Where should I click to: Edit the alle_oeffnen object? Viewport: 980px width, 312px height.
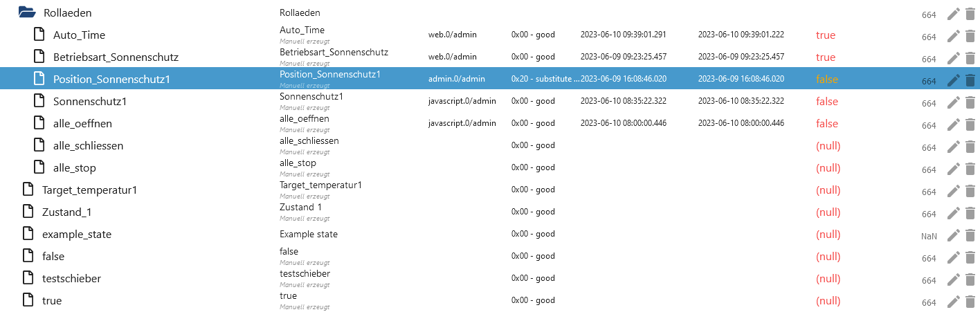coord(954,124)
